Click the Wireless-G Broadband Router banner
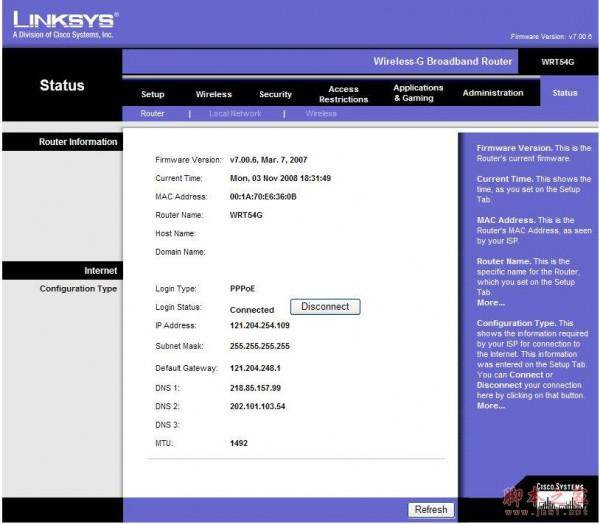 coord(442,61)
